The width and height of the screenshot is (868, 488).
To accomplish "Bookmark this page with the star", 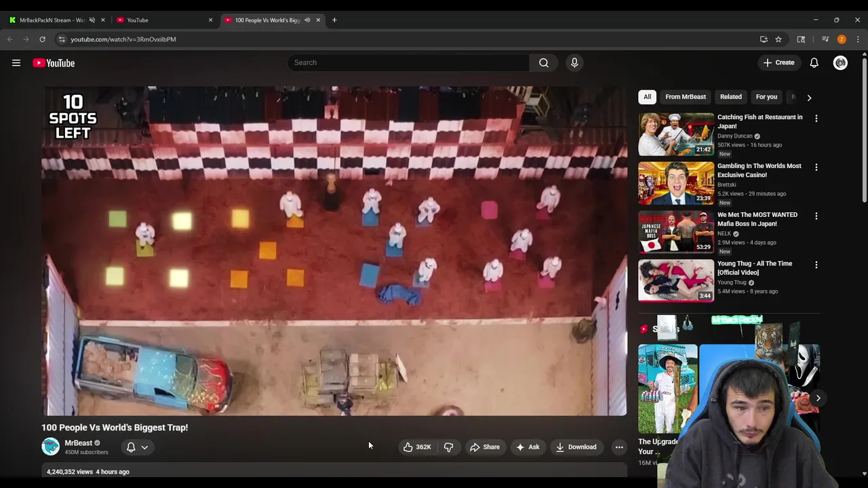I will pos(778,39).
